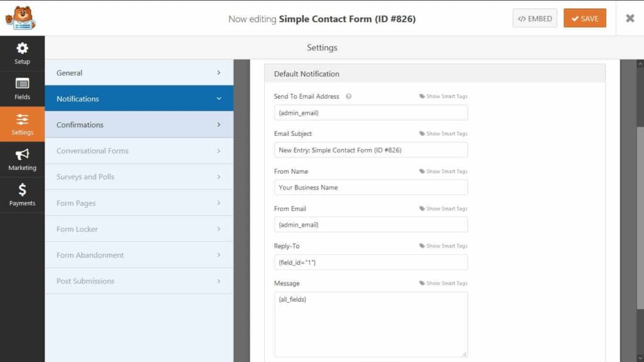Click the vertical scrollbar thumb

coord(640,218)
